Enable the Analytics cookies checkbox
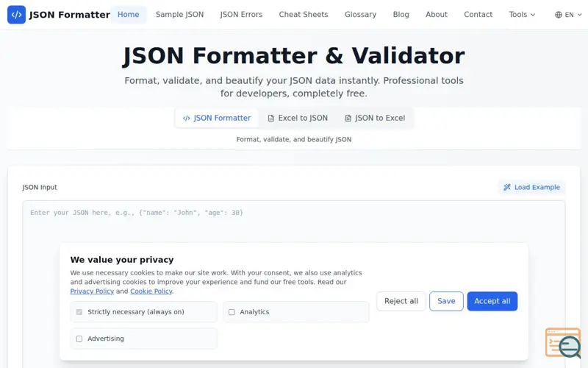Screen dimensions: 588x368 [232, 312]
